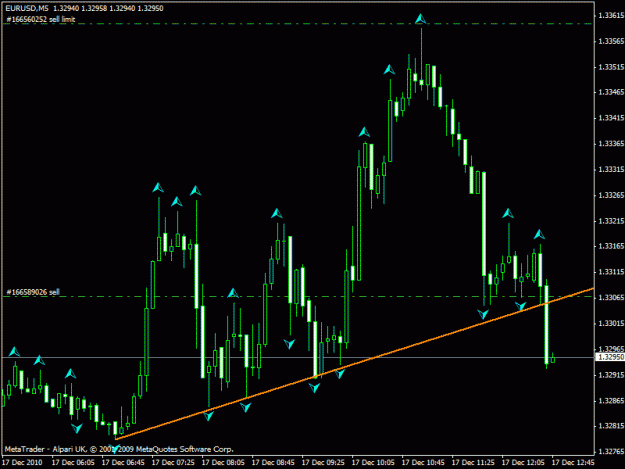Click price level 1.33615 on the axis
This screenshot has width=625, height=469.
(x=611, y=16)
